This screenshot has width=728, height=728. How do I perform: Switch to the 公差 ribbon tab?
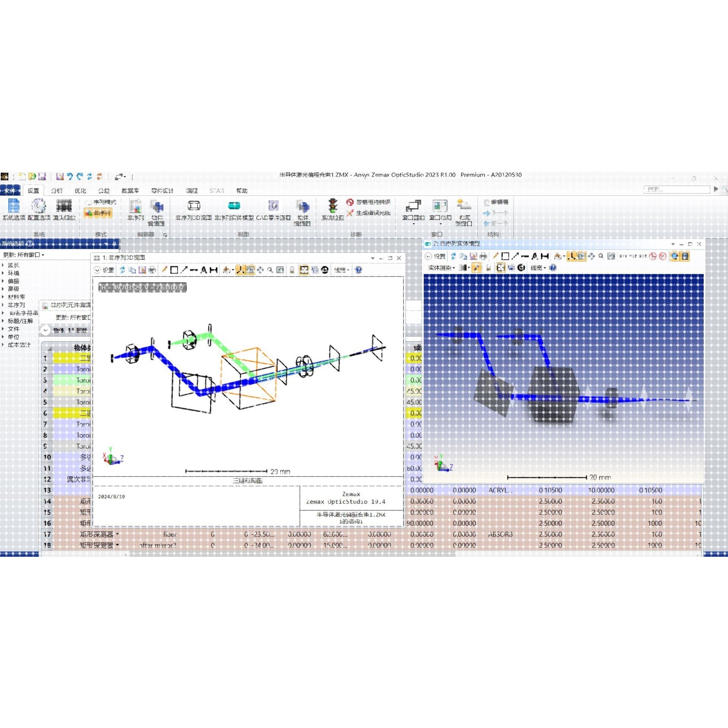click(x=104, y=191)
